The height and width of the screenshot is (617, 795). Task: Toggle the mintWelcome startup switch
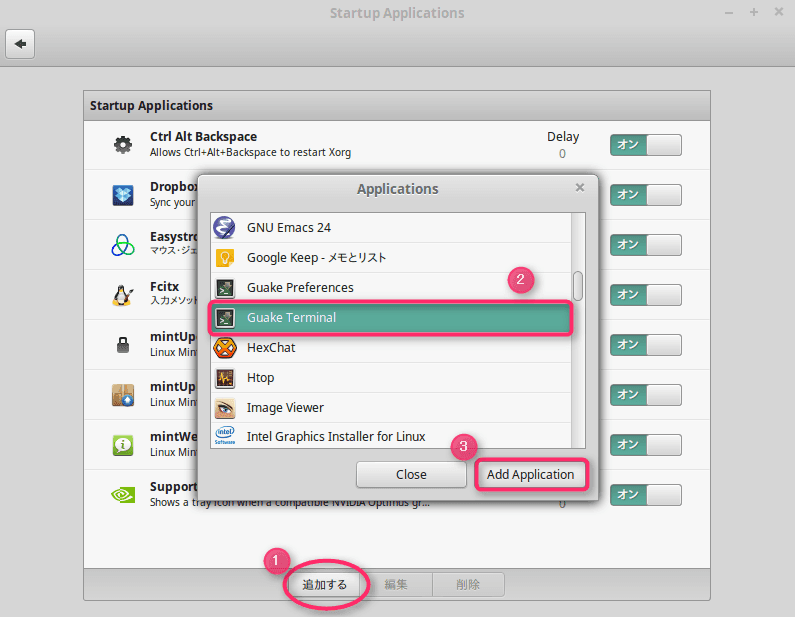point(645,445)
